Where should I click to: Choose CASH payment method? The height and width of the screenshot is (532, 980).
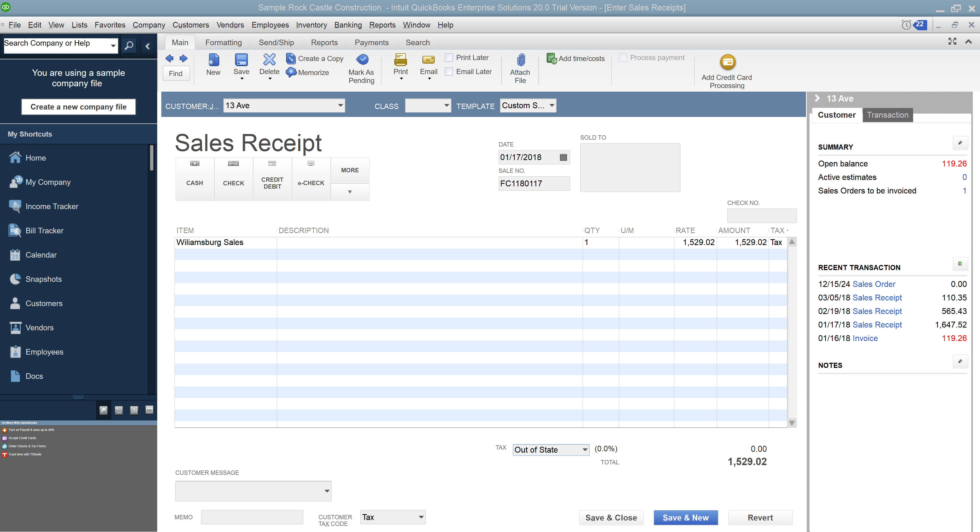[195, 179]
